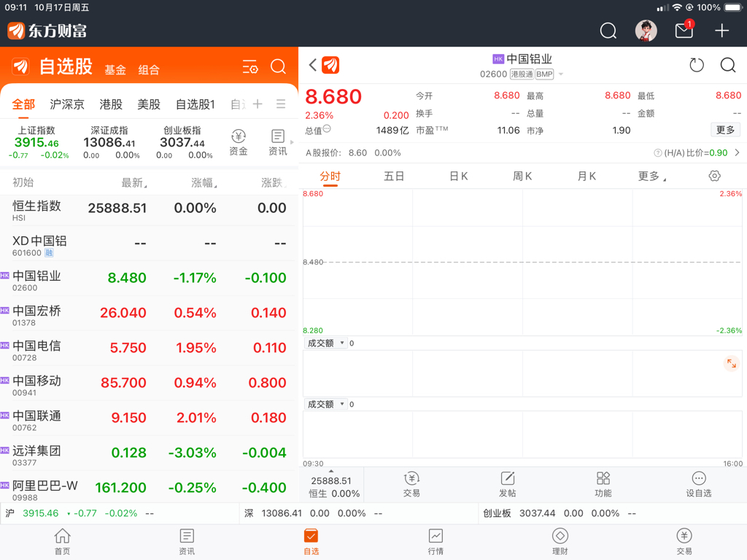
Task: Select the 周K chart tab
Action: 522,176
